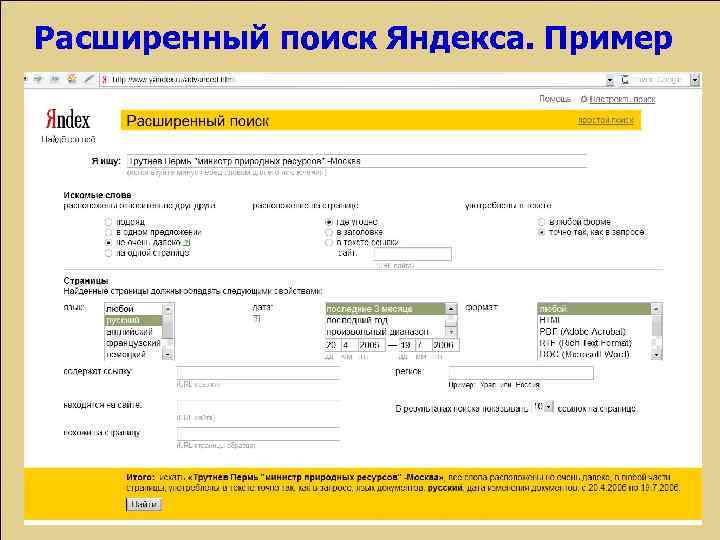
Task: Choose 'английский' in the language list
Action: (x=134, y=332)
